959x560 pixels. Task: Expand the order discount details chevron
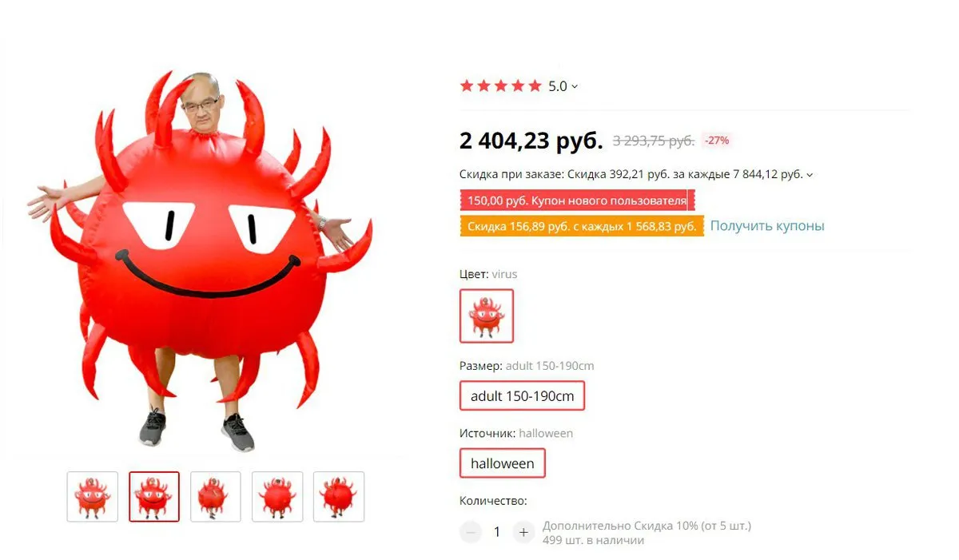click(x=810, y=175)
